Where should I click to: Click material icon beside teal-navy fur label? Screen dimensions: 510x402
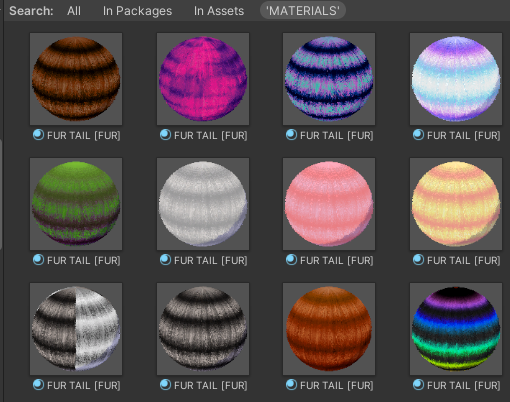click(291, 135)
